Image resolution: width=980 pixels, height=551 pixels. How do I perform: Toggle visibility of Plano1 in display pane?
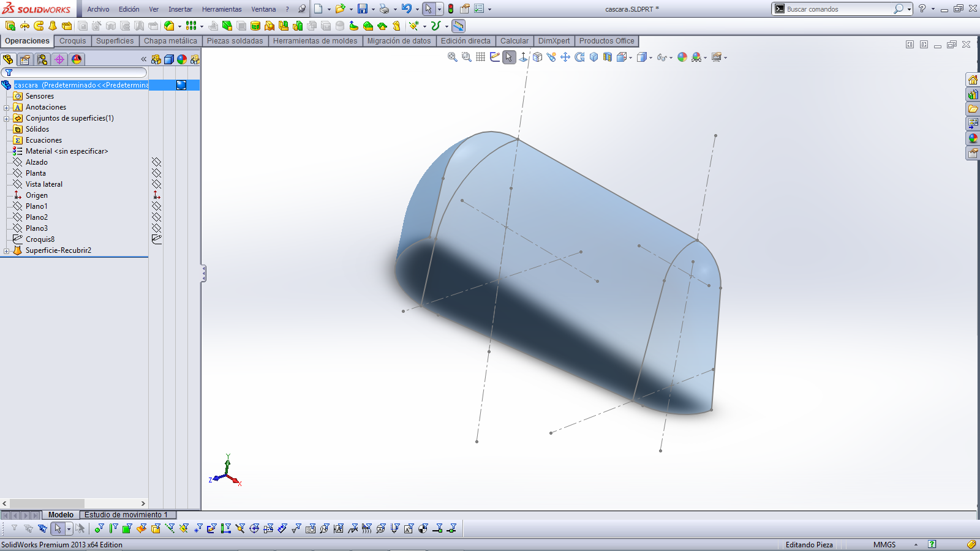tap(156, 206)
